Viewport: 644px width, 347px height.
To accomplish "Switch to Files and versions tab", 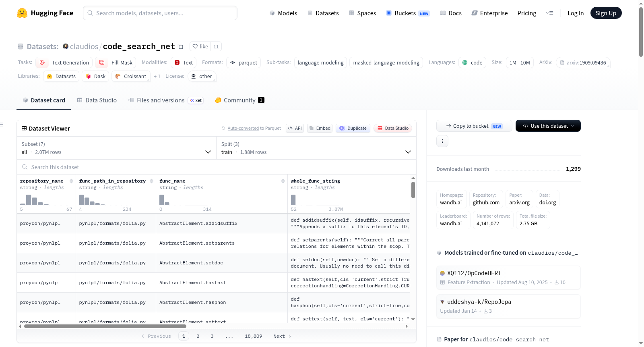I will pos(166,100).
